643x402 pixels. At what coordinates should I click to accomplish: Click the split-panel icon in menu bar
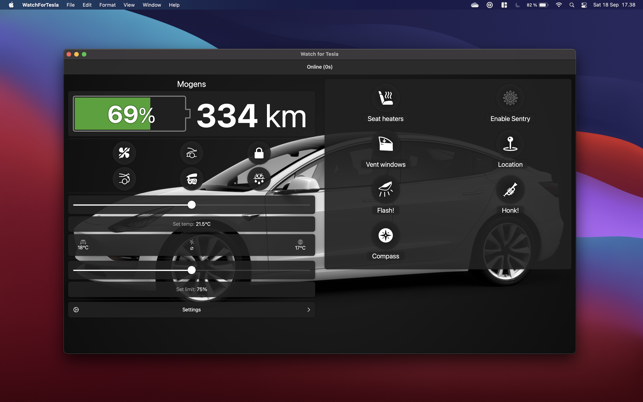pyautogui.click(x=504, y=5)
